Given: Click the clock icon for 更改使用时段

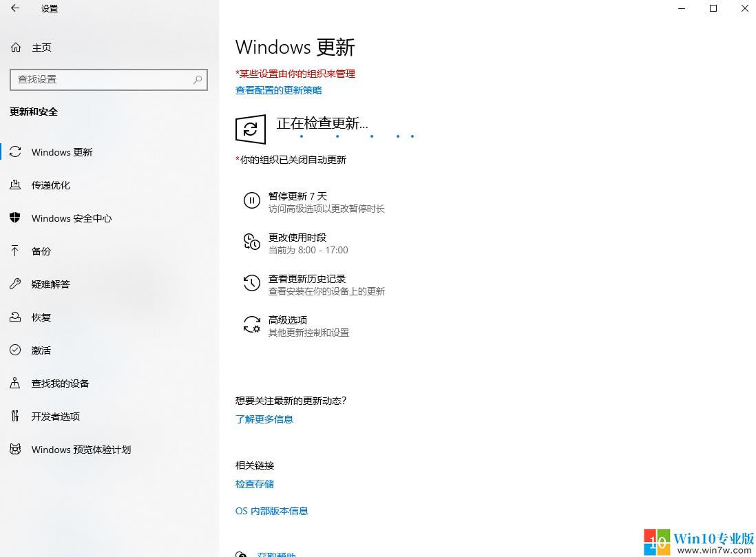Looking at the screenshot, I should pyautogui.click(x=252, y=242).
